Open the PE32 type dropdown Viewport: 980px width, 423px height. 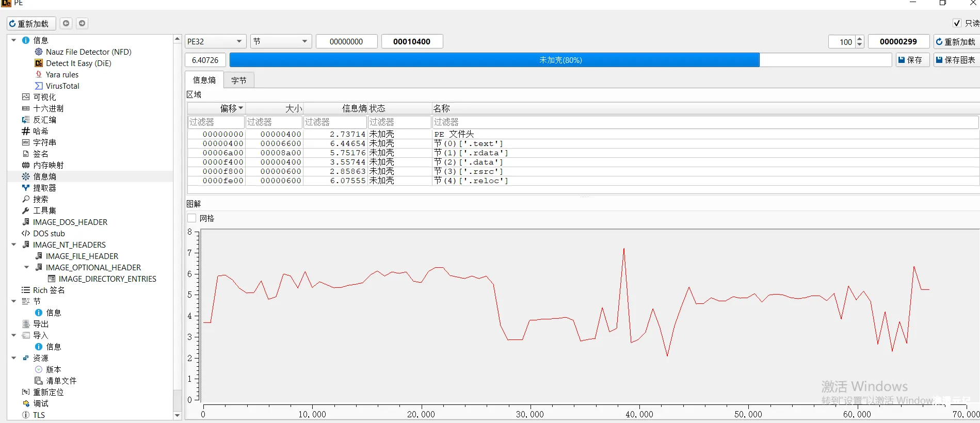click(215, 42)
